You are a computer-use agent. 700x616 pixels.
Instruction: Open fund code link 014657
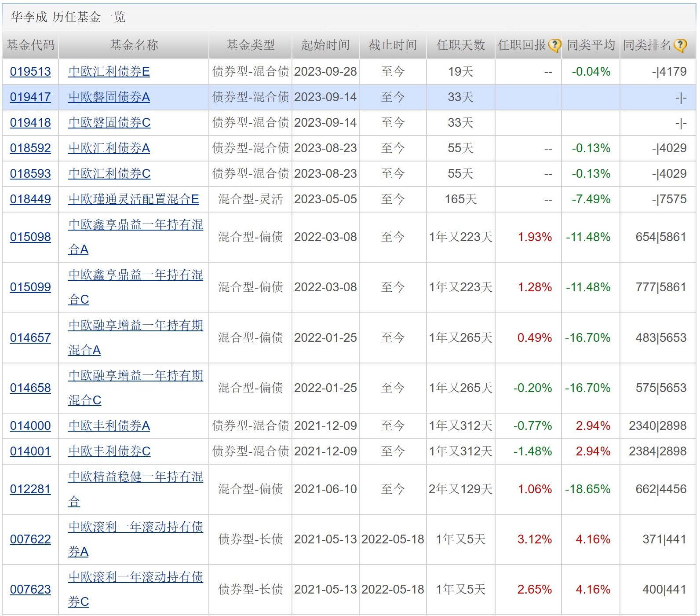30,338
